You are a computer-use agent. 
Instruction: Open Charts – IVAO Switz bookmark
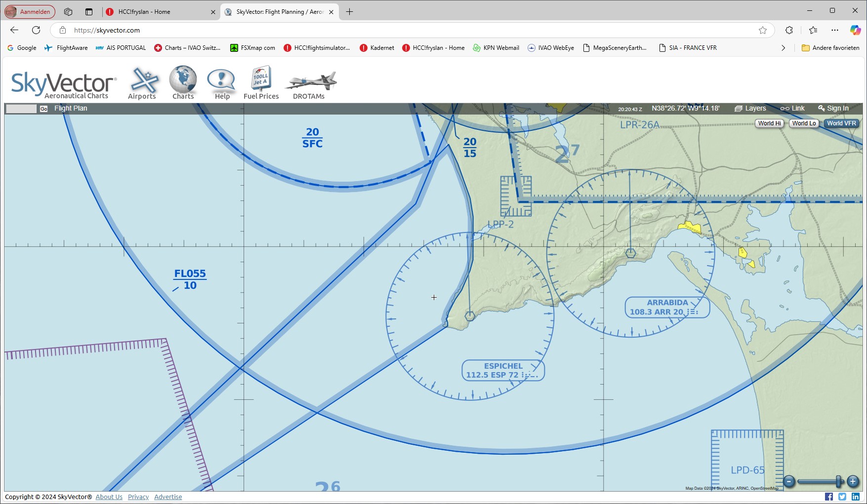[188, 48]
